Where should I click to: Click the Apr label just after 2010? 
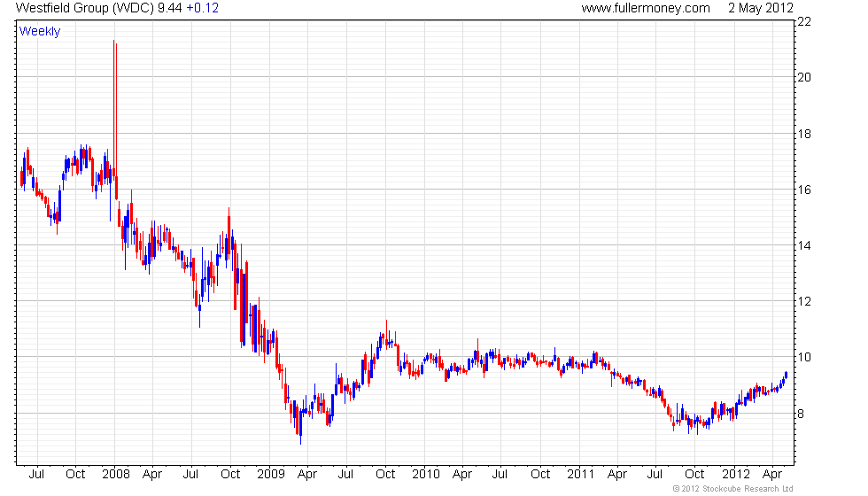462,475
